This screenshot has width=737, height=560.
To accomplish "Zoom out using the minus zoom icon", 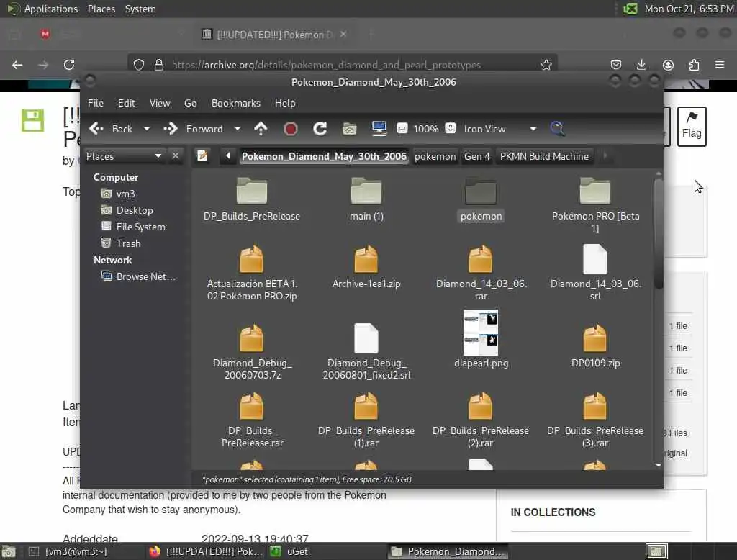I will [x=402, y=128].
